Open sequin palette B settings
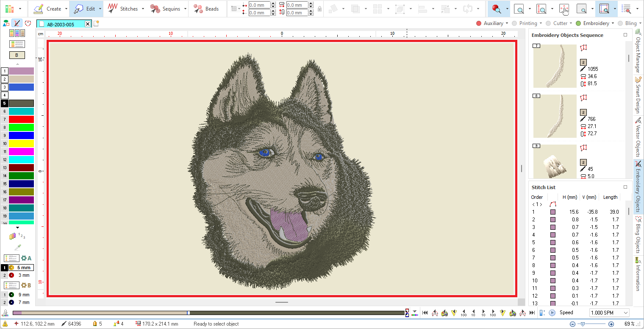The width and height of the screenshot is (644, 329). coord(27,285)
